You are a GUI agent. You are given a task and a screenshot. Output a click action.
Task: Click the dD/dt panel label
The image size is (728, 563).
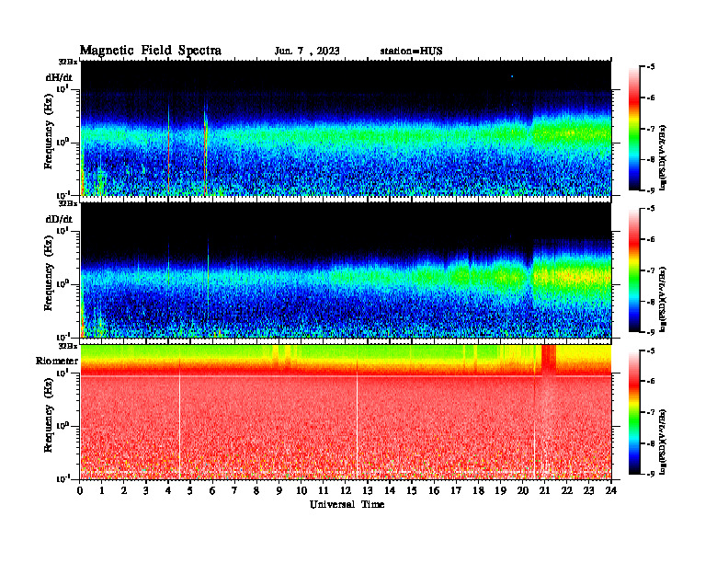59,219
